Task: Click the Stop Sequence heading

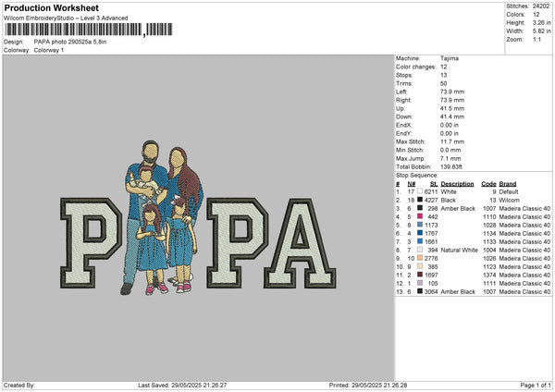Action: tap(416, 175)
